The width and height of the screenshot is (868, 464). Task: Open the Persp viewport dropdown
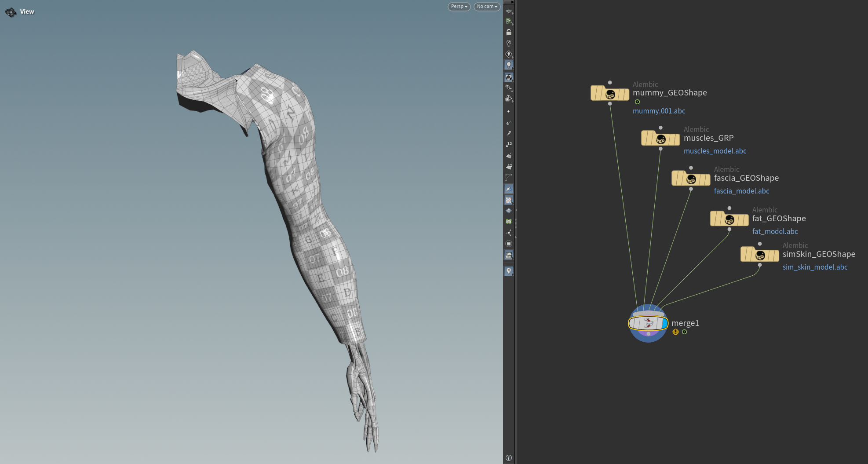point(459,7)
